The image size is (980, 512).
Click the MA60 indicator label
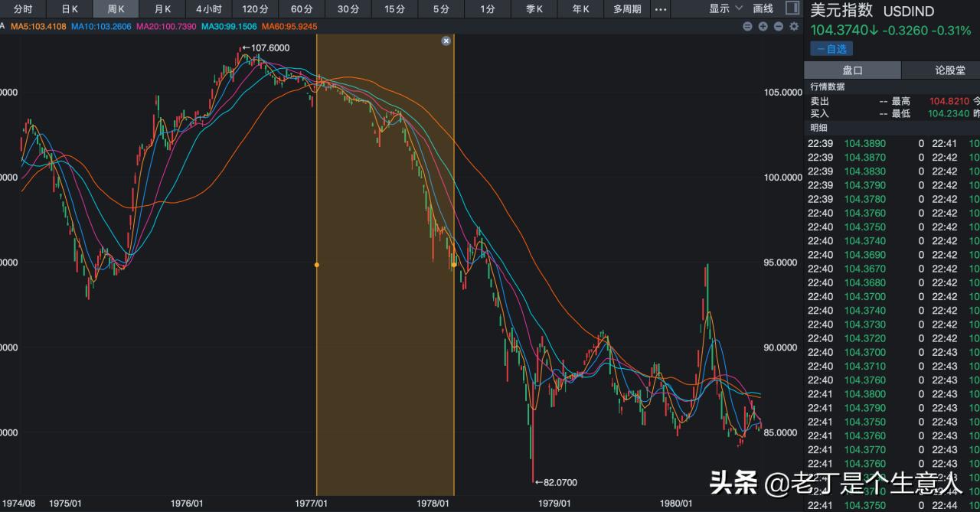point(289,26)
